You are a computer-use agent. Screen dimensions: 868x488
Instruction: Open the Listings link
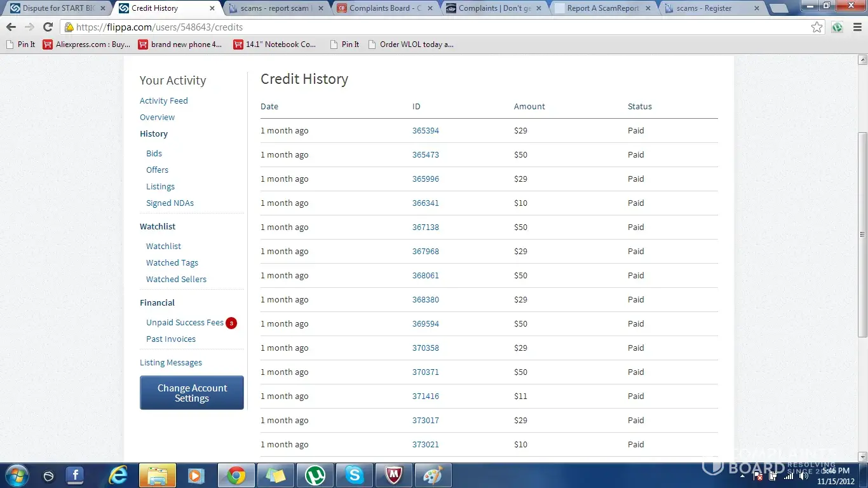click(160, 187)
